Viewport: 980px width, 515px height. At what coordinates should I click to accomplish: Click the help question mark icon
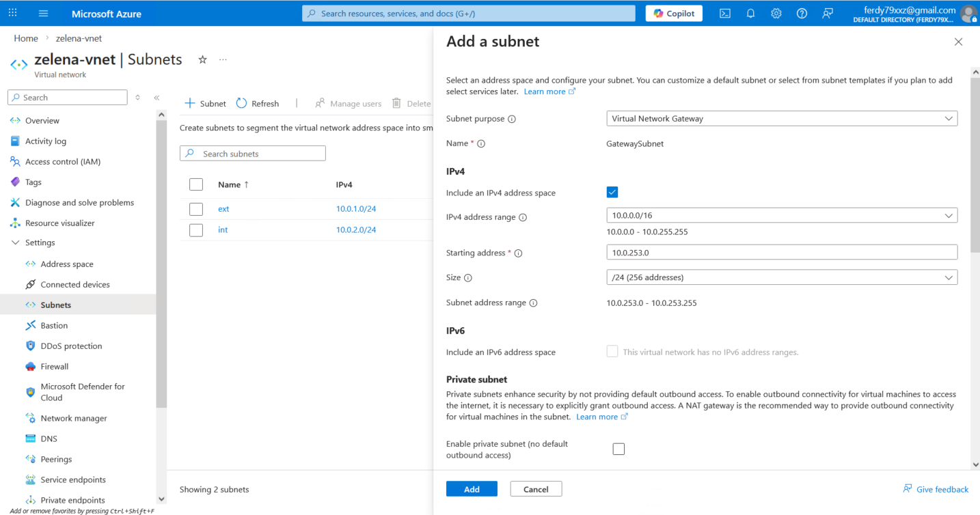click(802, 14)
